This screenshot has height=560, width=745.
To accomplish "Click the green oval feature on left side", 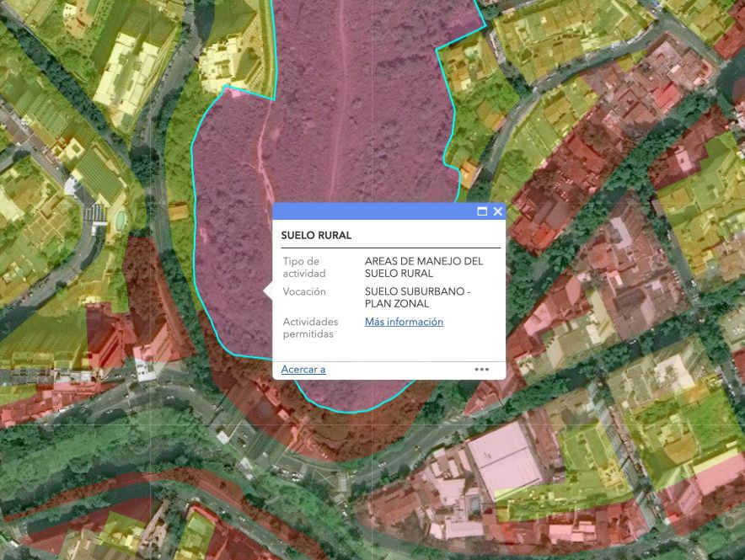I will tap(121, 220).
